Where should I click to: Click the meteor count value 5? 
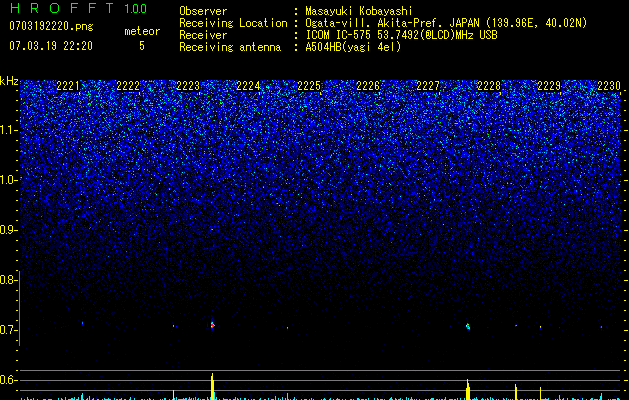pyautogui.click(x=142, y=46)
